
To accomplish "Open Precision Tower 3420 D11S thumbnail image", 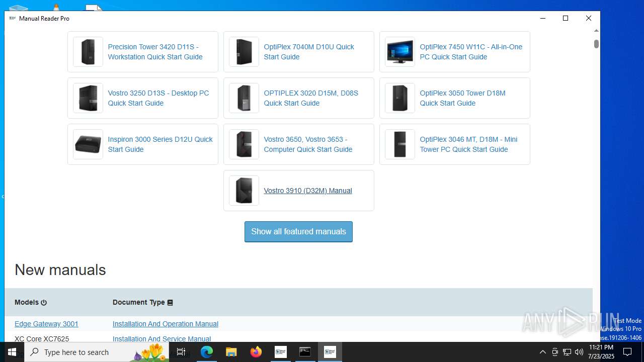I will point(88,52).
